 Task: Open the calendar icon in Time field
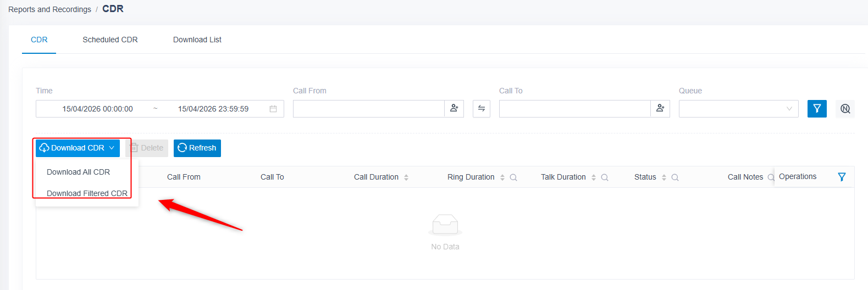click(x=273, y=109)
